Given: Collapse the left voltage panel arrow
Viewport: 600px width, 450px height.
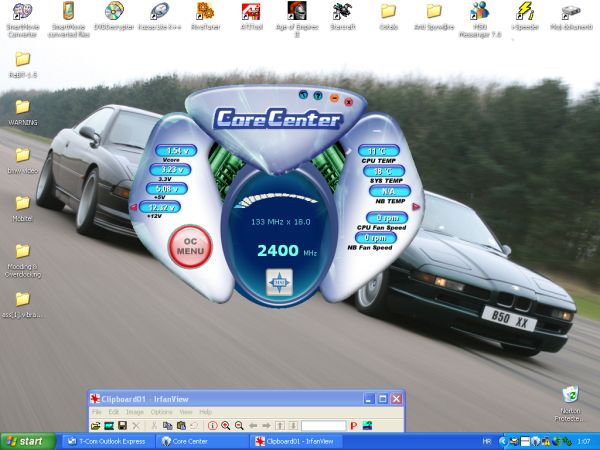Looking at the screenshot, I should pos(133,207).
